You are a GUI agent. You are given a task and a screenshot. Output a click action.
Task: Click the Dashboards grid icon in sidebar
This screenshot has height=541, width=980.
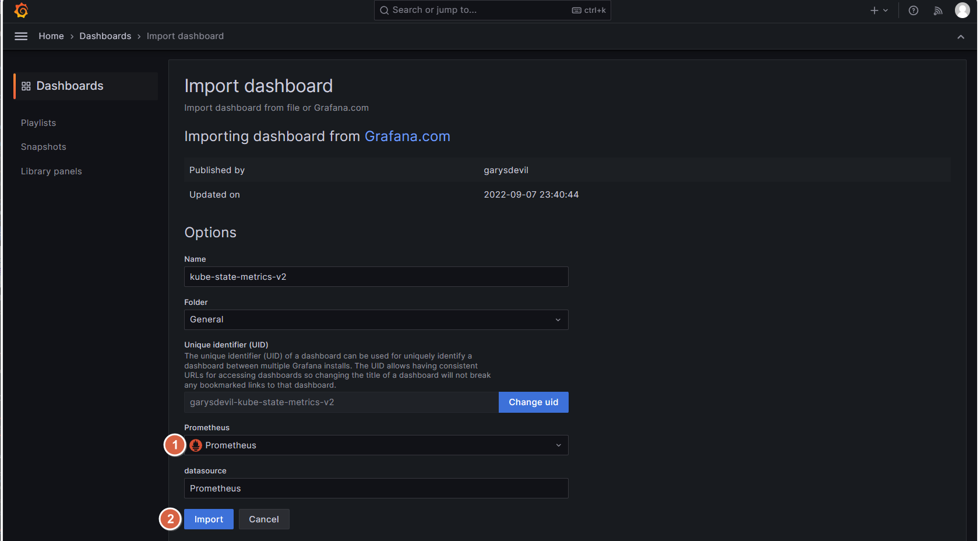pyautogui.click(x=26, y=86)
